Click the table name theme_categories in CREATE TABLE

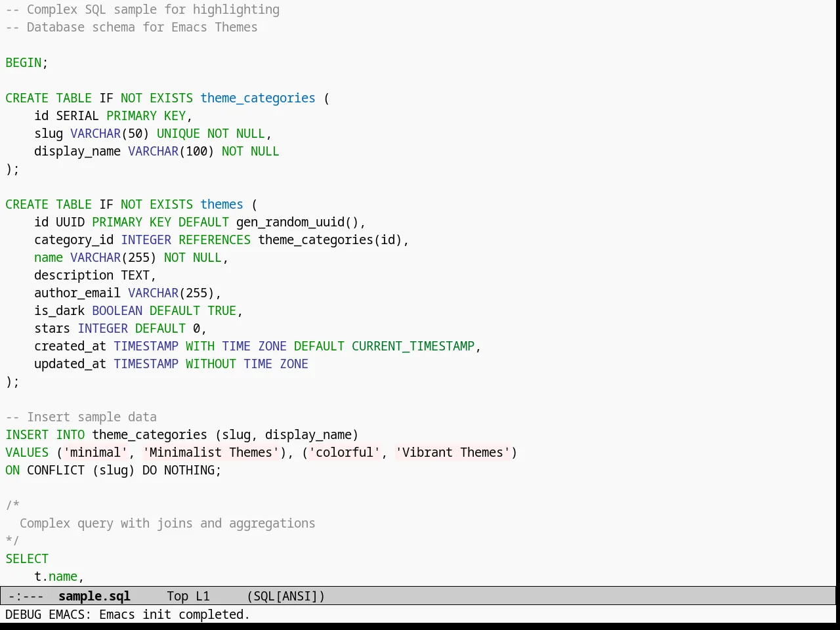(x=258, y=98)
